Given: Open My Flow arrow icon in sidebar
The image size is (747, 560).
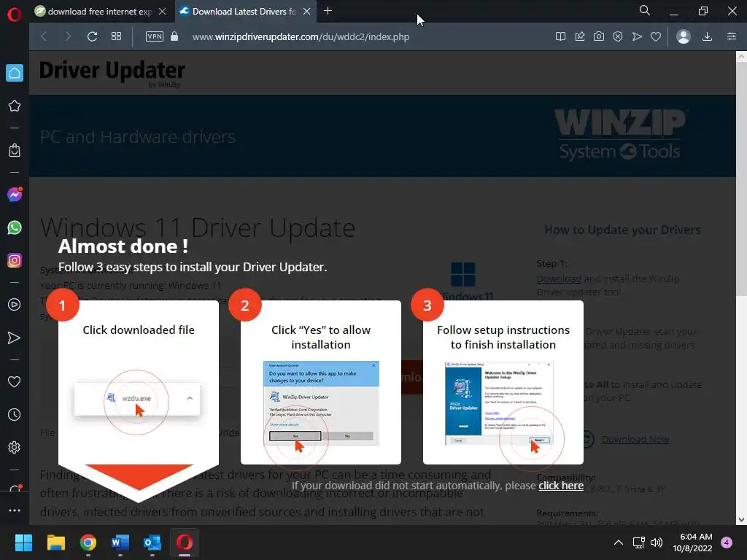Looking at the screenshot, I should (x=15, y=338).
